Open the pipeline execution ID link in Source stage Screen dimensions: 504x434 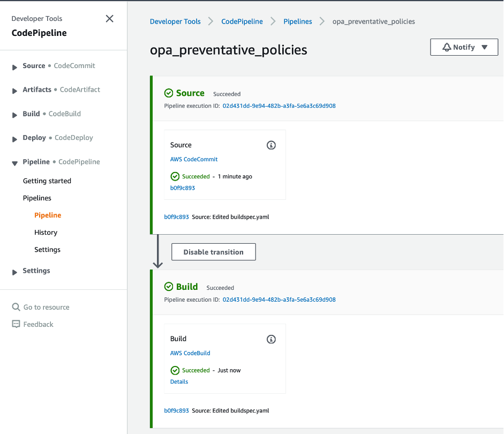(279, 106)
